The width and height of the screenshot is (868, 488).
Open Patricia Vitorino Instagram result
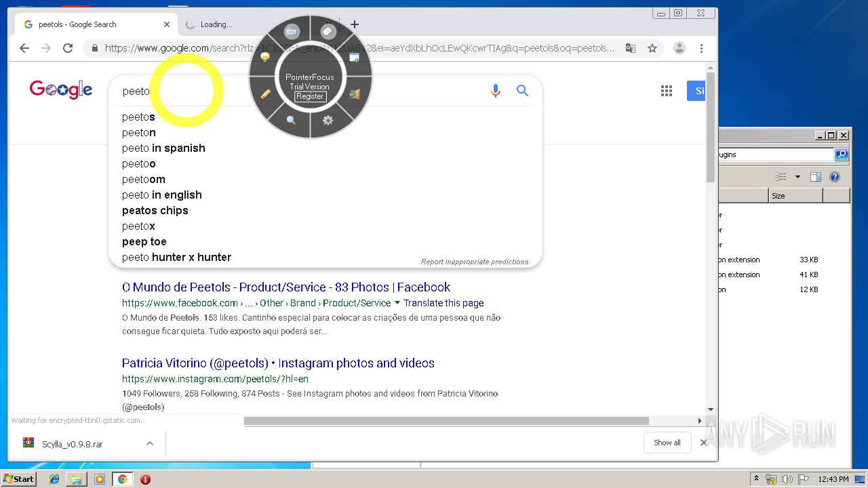tap(278, 363)
